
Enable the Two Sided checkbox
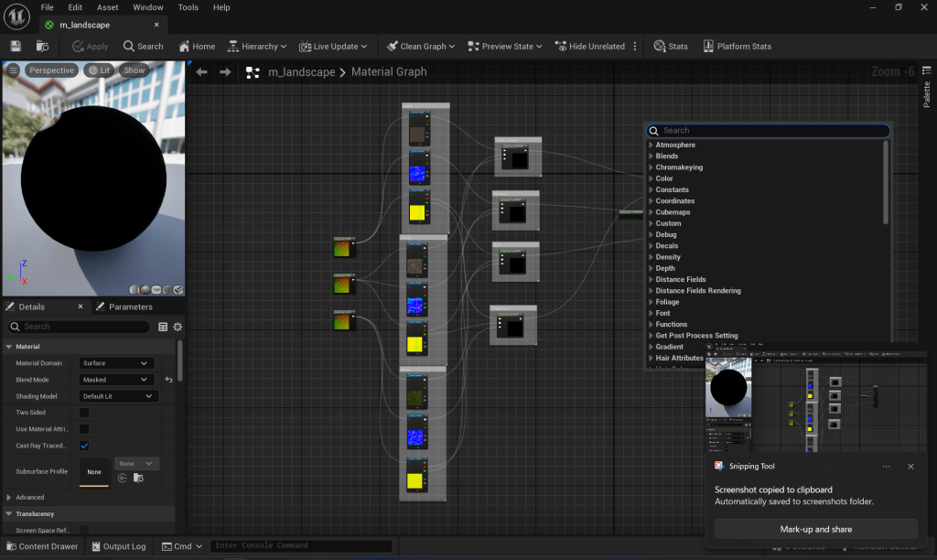[84, 413]
